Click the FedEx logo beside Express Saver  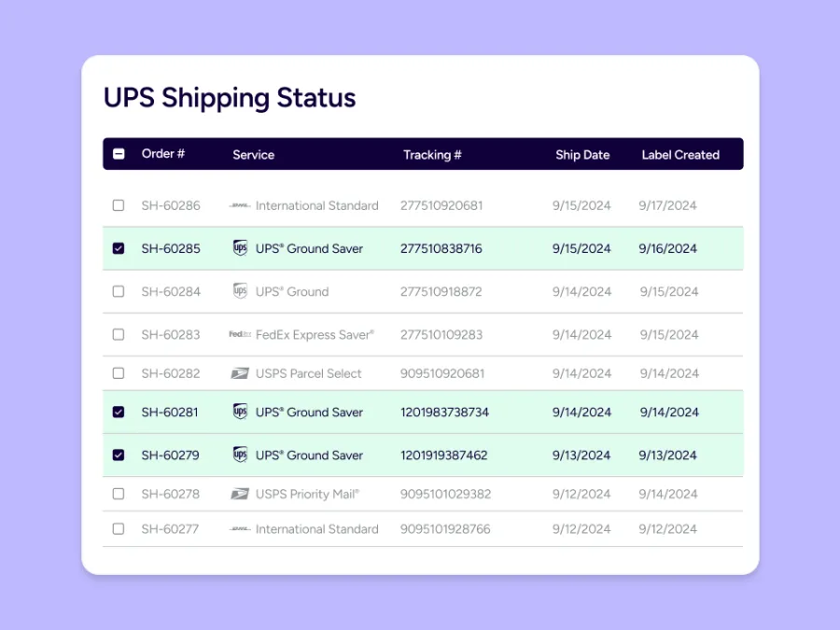point(240,334)
